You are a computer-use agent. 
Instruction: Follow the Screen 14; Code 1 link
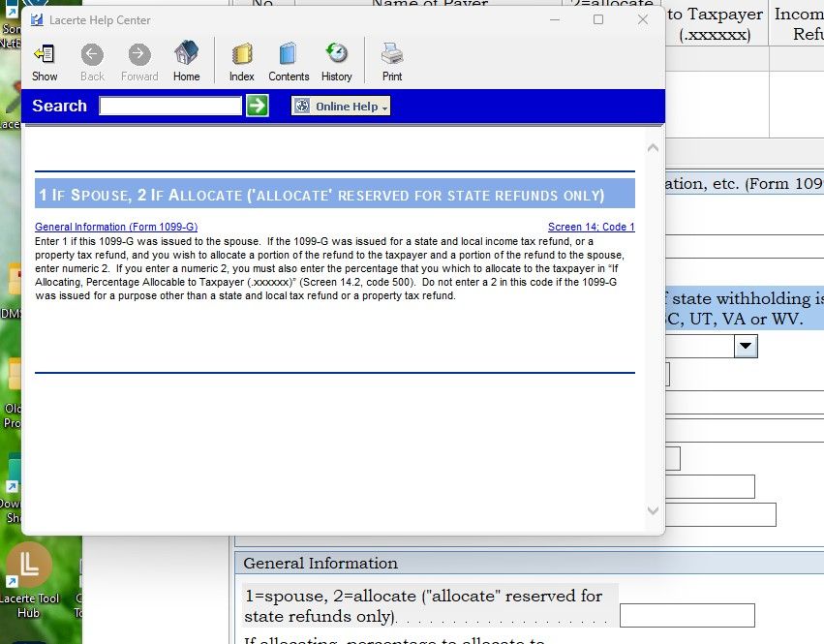(591, 228)
